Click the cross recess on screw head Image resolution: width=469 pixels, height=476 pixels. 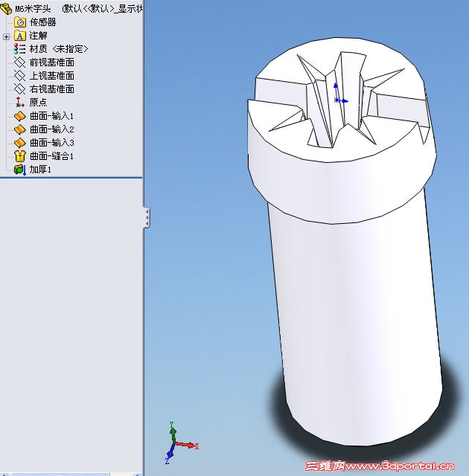point(339,100)
